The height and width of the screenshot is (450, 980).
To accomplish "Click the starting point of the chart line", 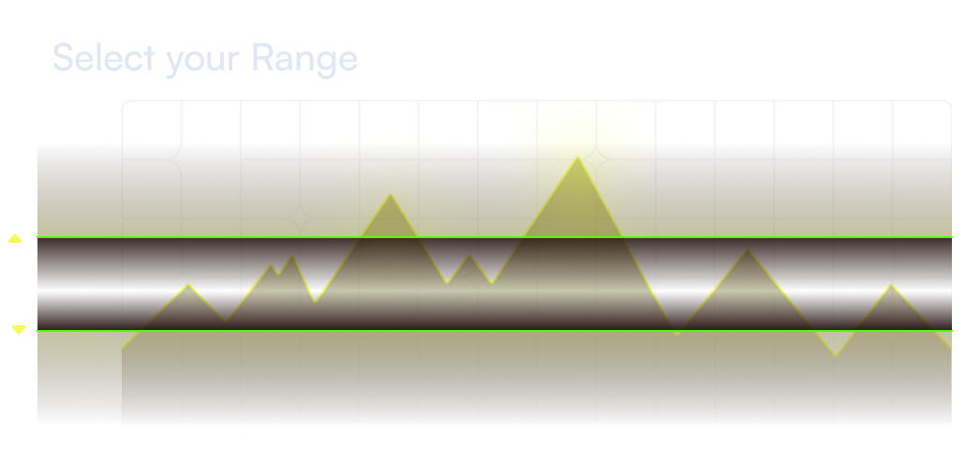I will 123,348.
